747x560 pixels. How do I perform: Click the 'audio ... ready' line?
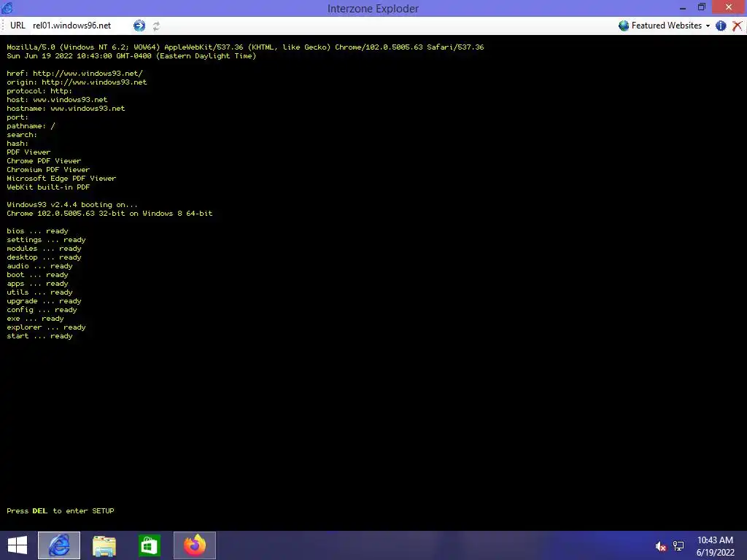[39, 266]
